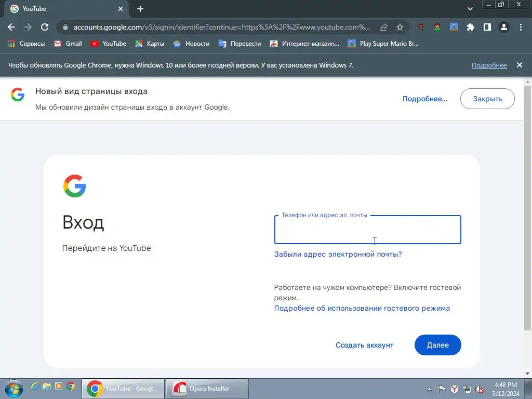The height and width of the screenshot is (399, 532).
Task: Open the Перевести bookmark
Action: pyautogui.click(x=240, y=44)
